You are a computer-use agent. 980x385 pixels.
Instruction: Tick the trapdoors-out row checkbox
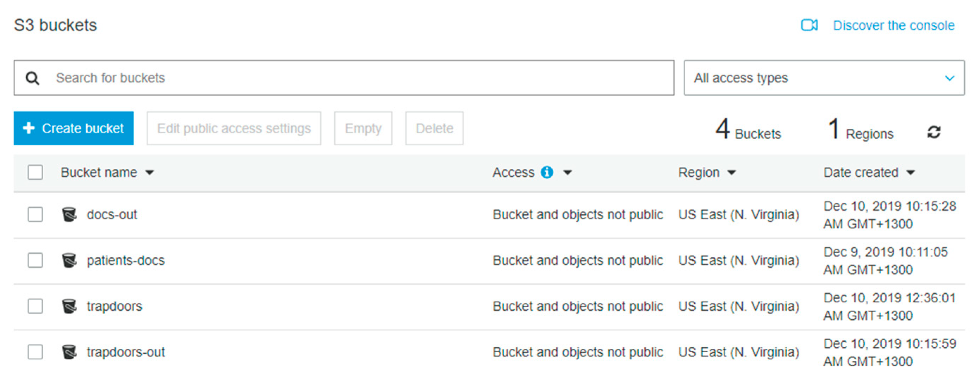coord(35,352)
